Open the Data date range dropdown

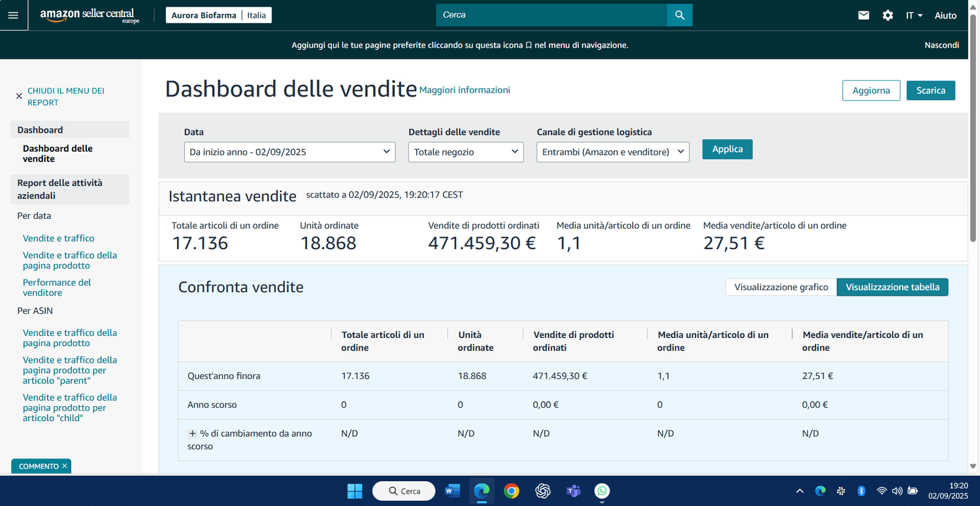click(289, 152)
